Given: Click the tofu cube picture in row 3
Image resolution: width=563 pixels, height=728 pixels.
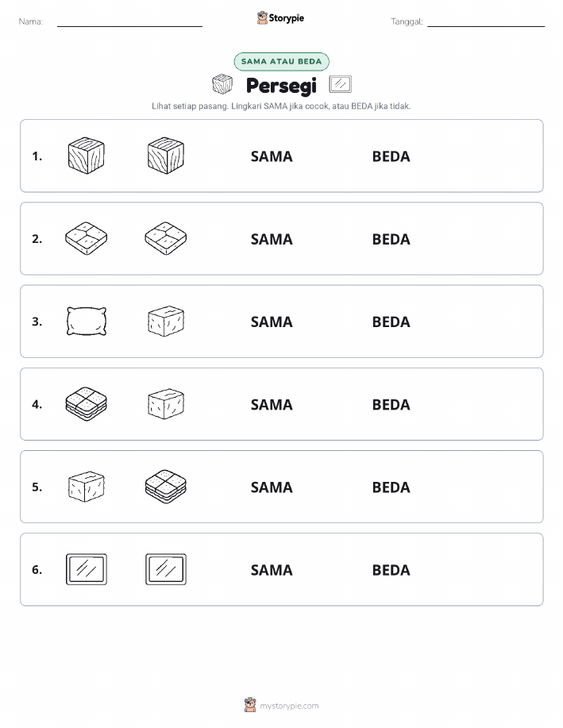Looking at the screenshot, I should point(166,321).
